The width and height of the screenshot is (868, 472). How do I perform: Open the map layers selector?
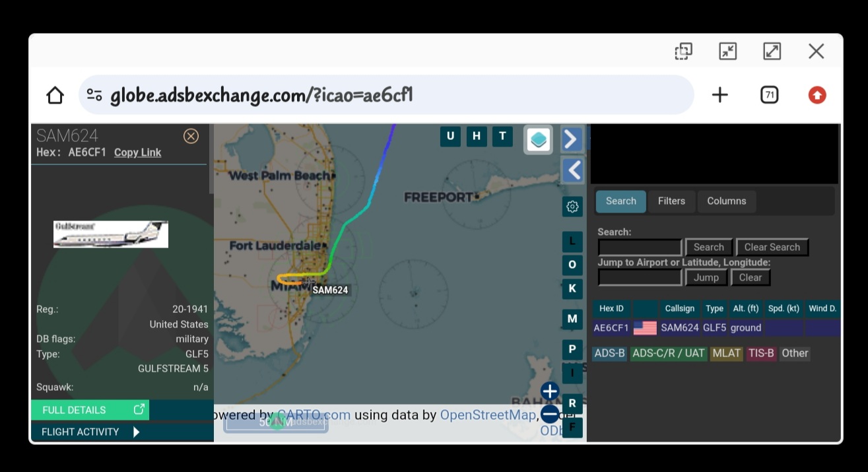tap(539, 139)
